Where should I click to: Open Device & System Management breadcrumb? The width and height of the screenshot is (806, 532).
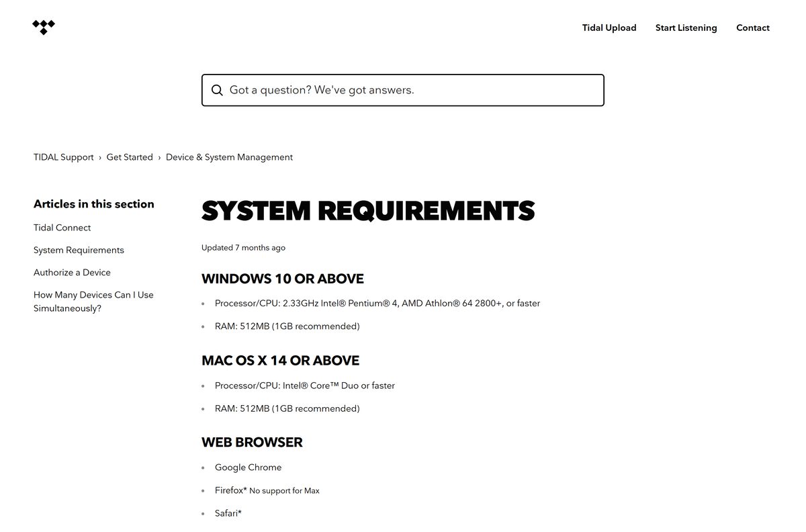(229, 157)
